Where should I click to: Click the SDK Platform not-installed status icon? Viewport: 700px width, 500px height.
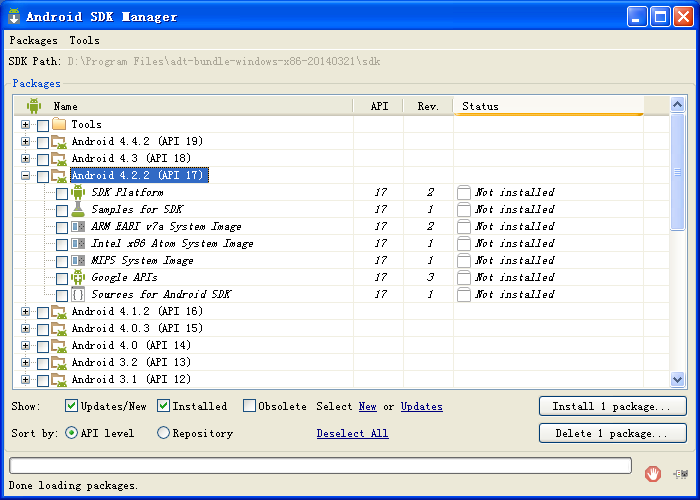(463, 192)
